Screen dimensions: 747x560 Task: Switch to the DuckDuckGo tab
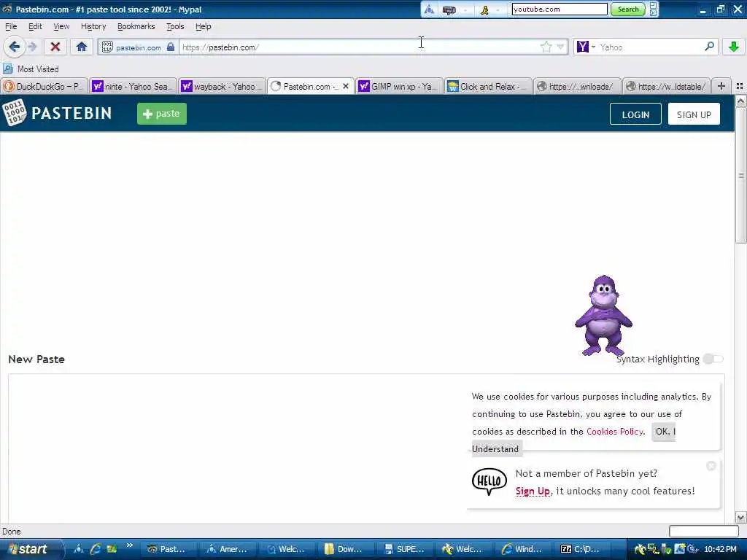click(x=44, y=86)
